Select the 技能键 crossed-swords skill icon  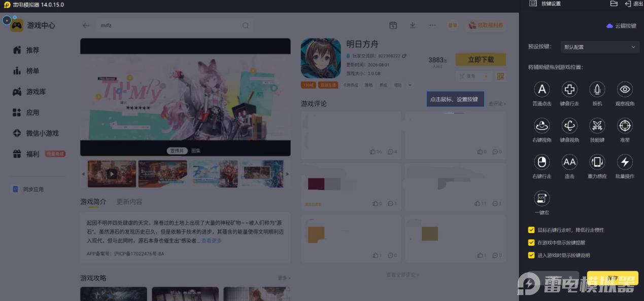click(x=597, y=126)
